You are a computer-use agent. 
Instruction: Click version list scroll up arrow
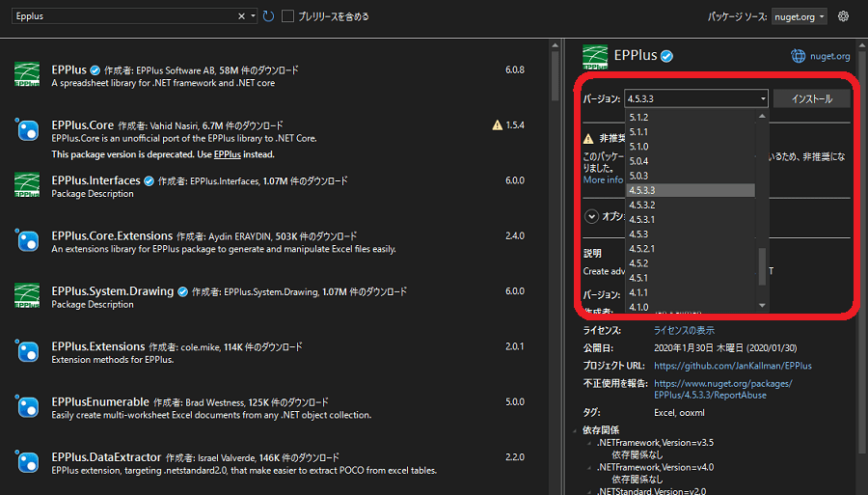[762, 116]
